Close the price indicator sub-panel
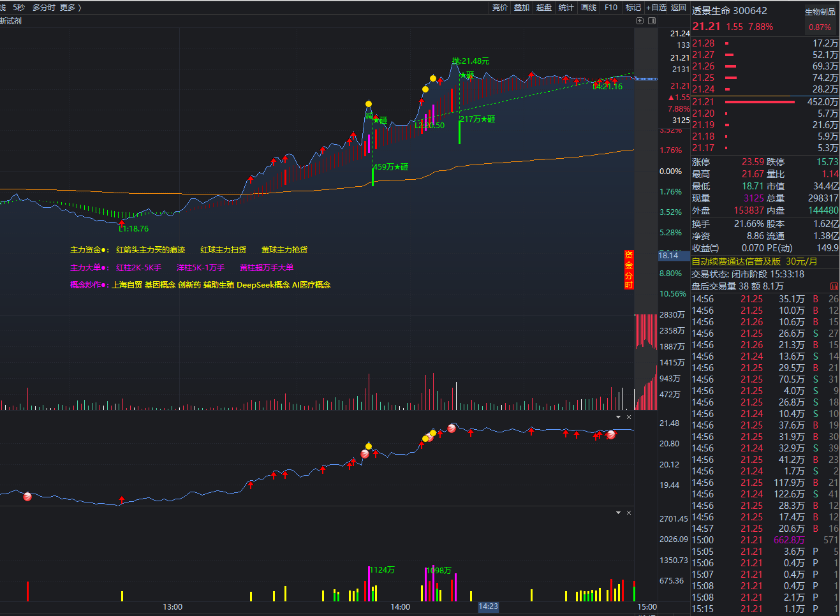840x616 pixels. (x=629, y=417)
